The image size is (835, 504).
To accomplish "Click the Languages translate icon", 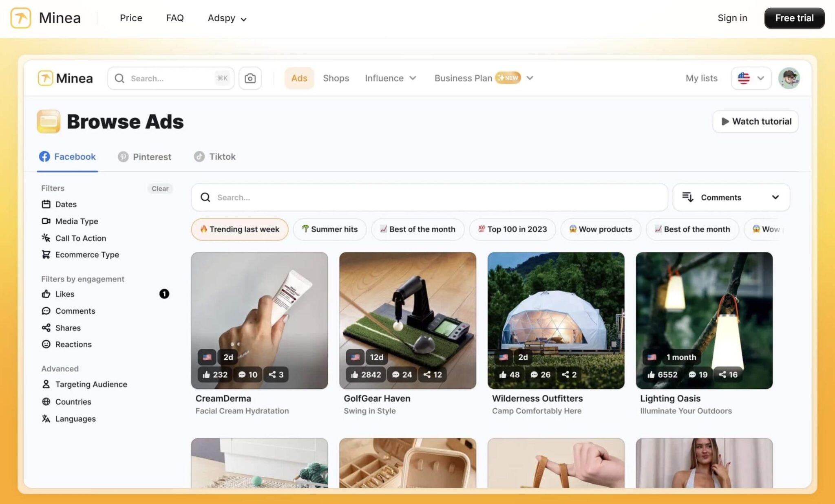I will coord(46,419).
